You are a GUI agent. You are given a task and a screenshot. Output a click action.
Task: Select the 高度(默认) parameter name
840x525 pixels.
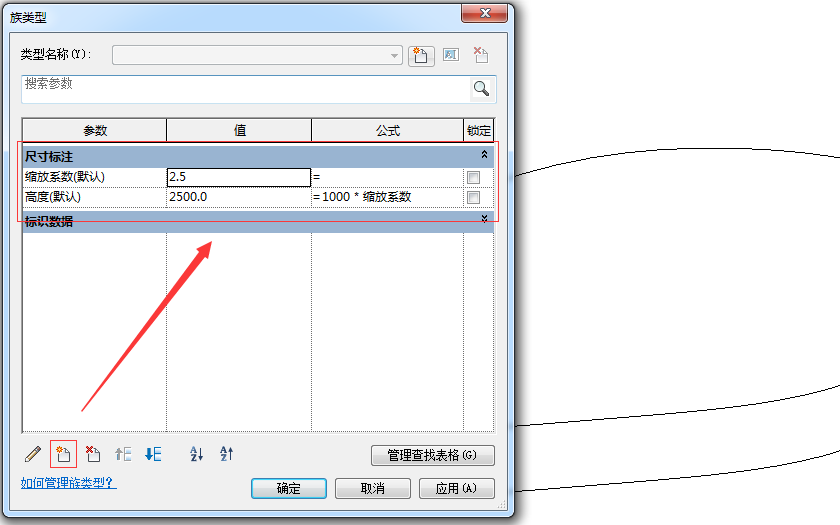94,197
